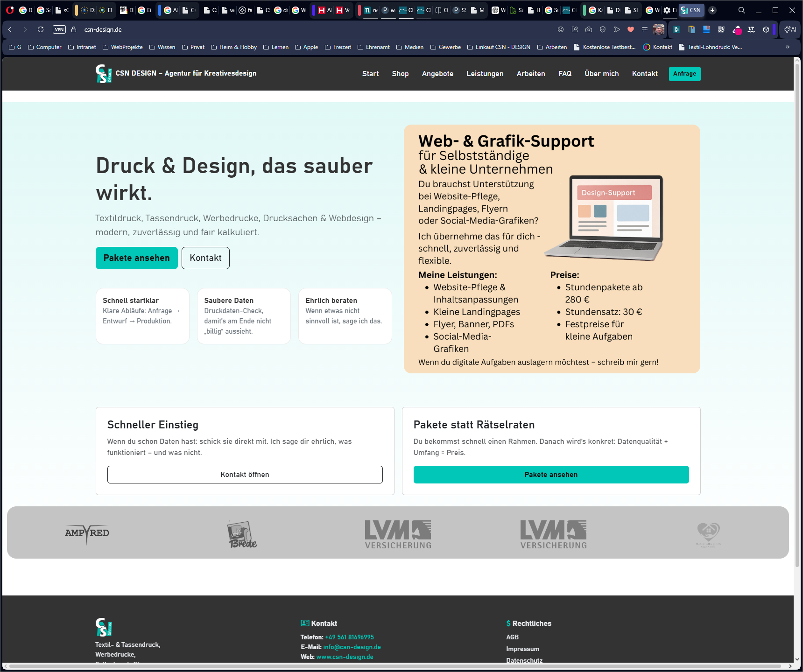Click the send arrow icon in address bar

pos(617,29)
